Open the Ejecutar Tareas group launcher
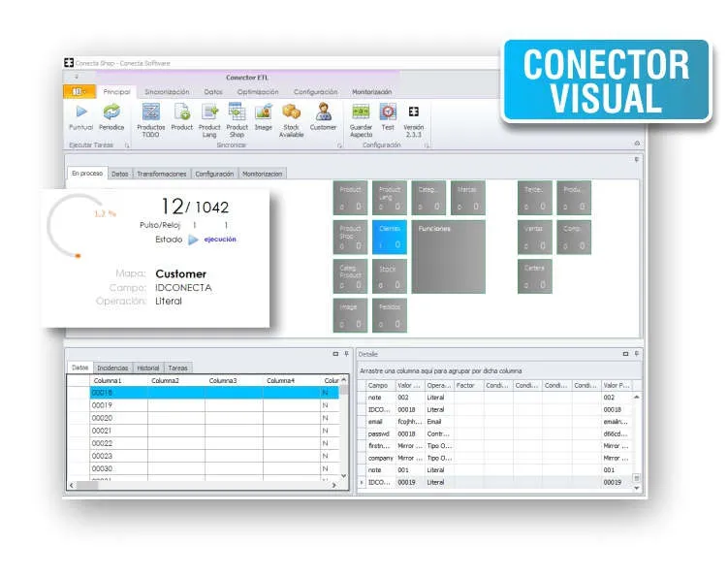 pyautogui.click(x=127, y=145)
